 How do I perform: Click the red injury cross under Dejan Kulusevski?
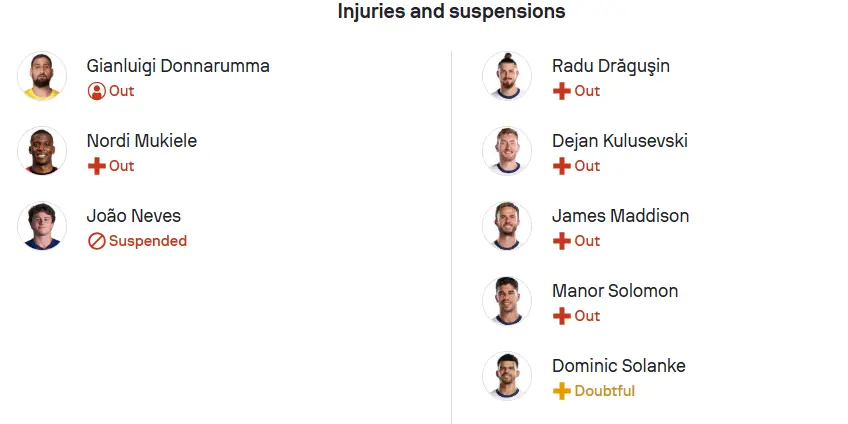tap(562, 166)
